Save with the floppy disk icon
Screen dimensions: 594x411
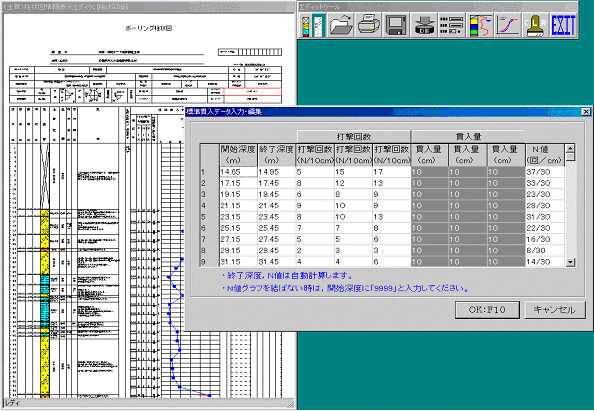click(396, 25)
